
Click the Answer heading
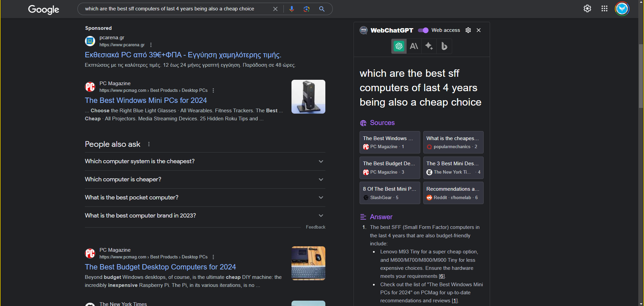[x=381, y=217]
